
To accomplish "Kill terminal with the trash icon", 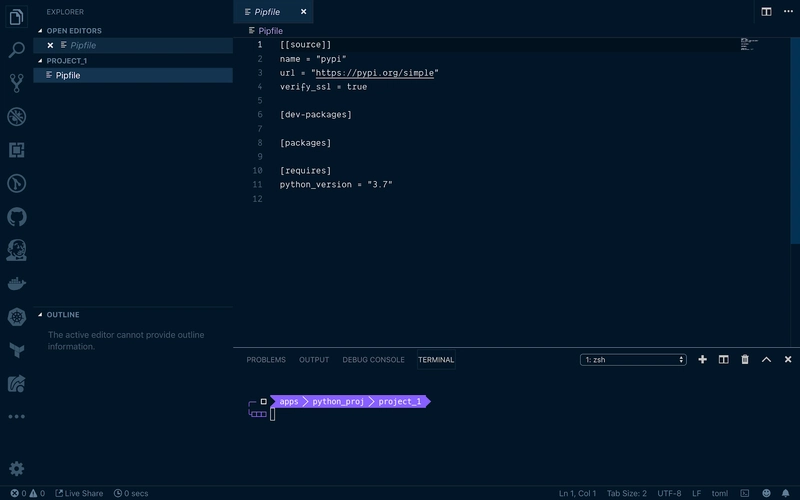I will point(745,360).
